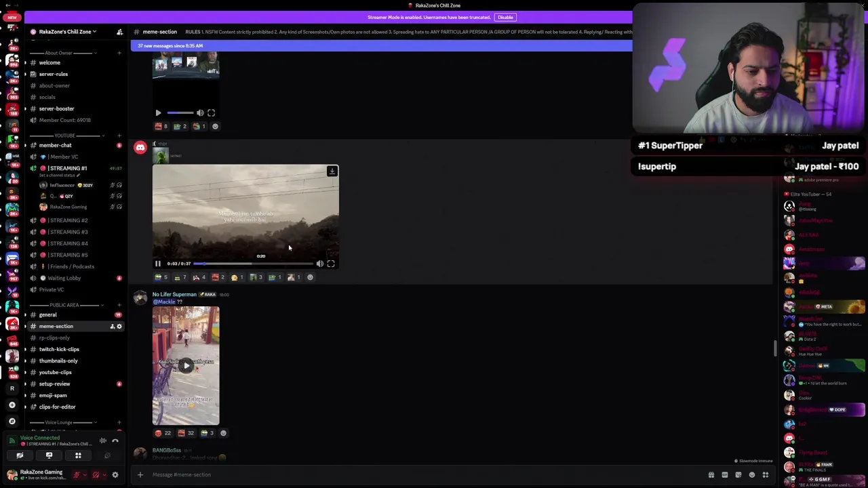The image size is (868, 488).
Task: Open the socials channel
Action: pos(47,97)
